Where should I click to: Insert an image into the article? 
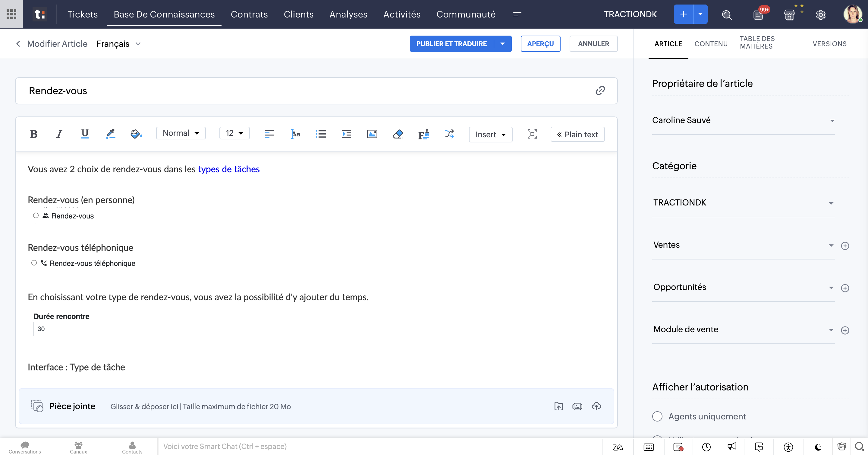(x=372, y=134)
